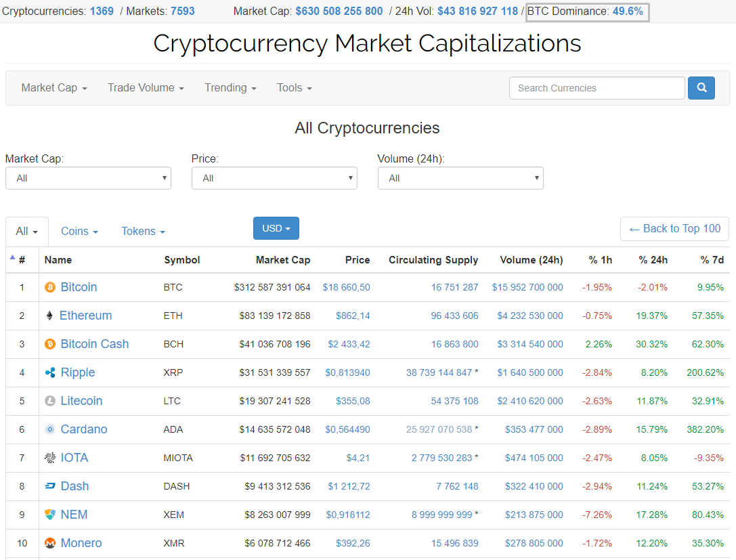Click the Search Currencies input field
Viewport: 736px width, 560px height.
point(597,88)
